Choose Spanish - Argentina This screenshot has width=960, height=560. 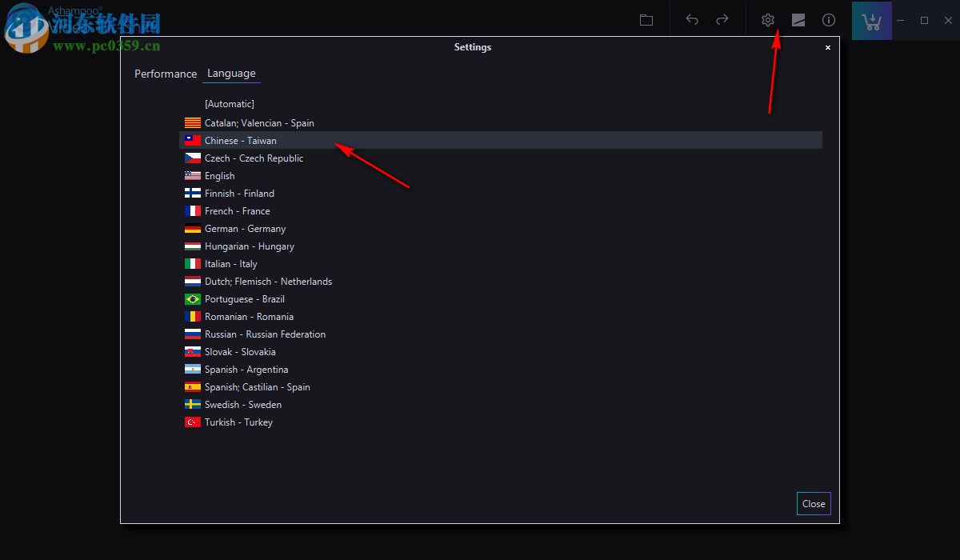click(x=501, y=370)
